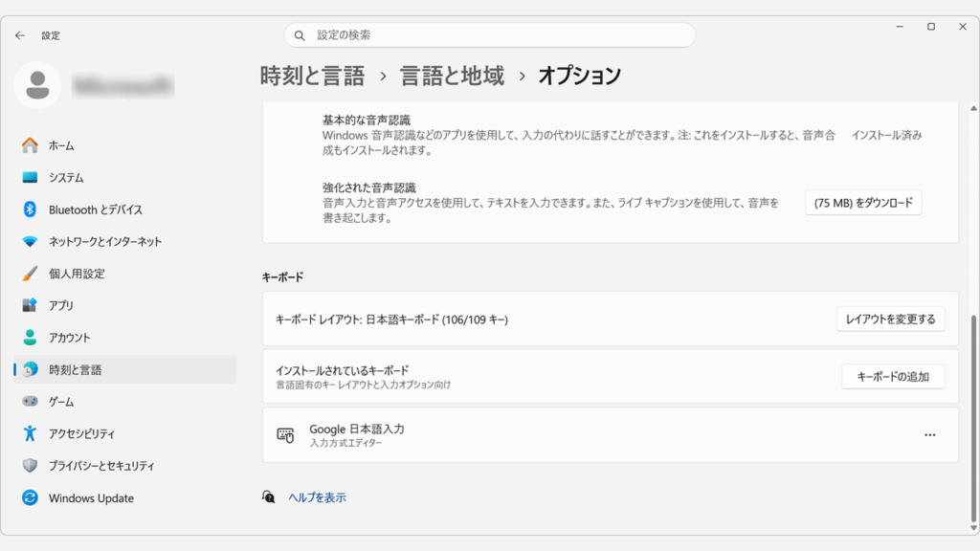The height and width of the screenshot is (551, 980).
Task: Click the user profile avatar
Action: pyautogui.click(x=37, y=85)
